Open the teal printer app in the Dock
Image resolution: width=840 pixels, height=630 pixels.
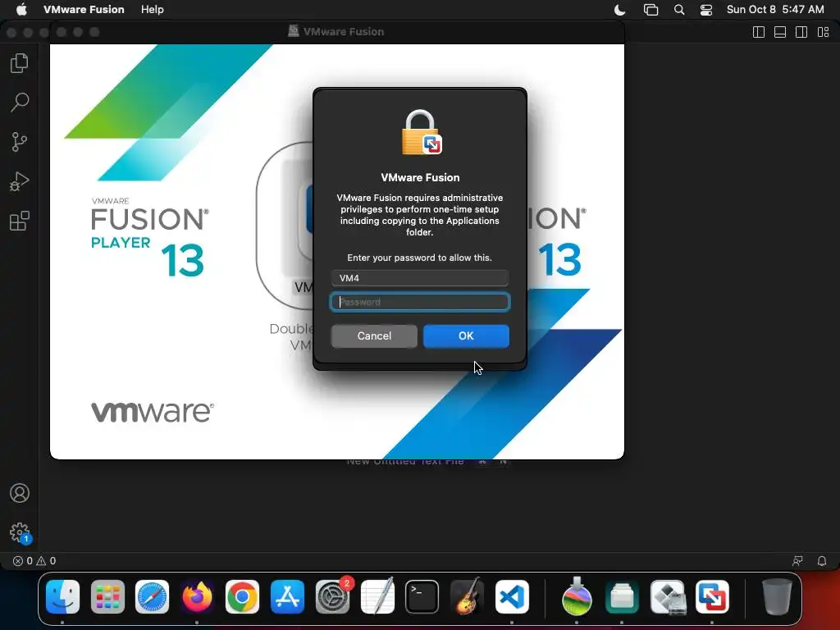[x=622, y=596]
